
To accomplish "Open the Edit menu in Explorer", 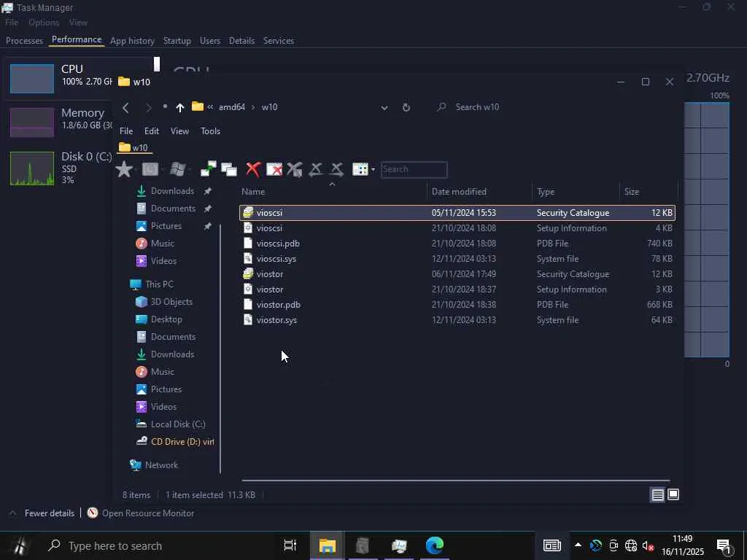I will tap(152, 131).
